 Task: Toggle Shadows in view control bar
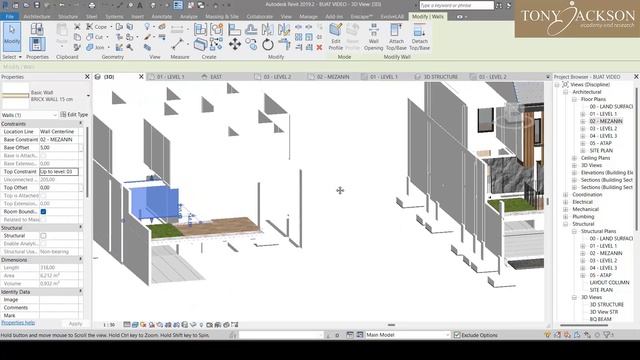(x=151, y=325)
